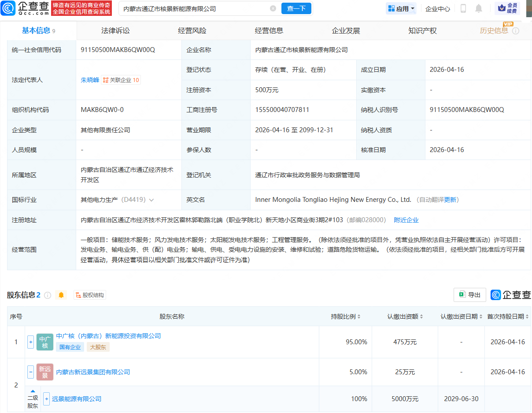This screenshot has height=413, width=532.
Task: Open the 附近企业 nearby companies link
Action: click(406, 220)
